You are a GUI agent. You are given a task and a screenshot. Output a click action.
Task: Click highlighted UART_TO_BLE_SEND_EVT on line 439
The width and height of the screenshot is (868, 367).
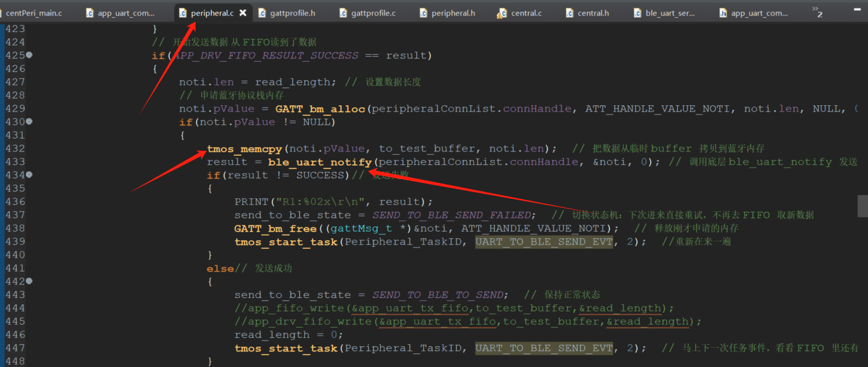[x=544, y=241]
